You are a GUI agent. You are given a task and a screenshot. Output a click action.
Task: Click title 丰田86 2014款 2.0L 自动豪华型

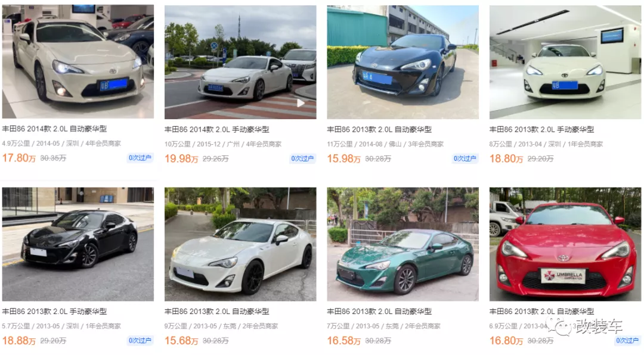pos(54,129)
